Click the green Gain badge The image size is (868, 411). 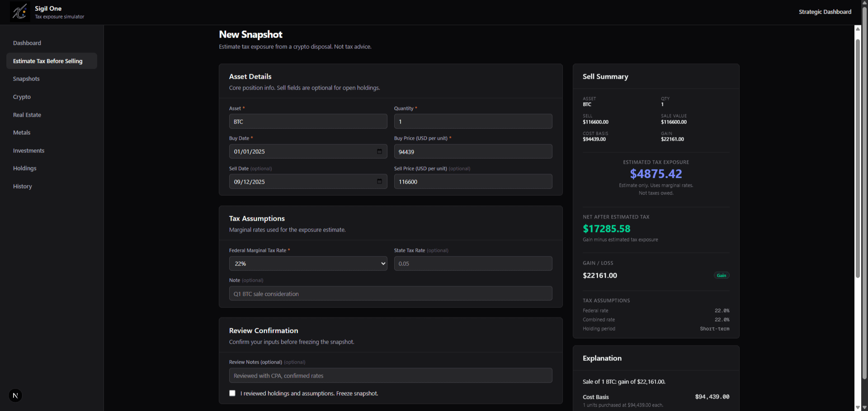[x=721, y=275]
